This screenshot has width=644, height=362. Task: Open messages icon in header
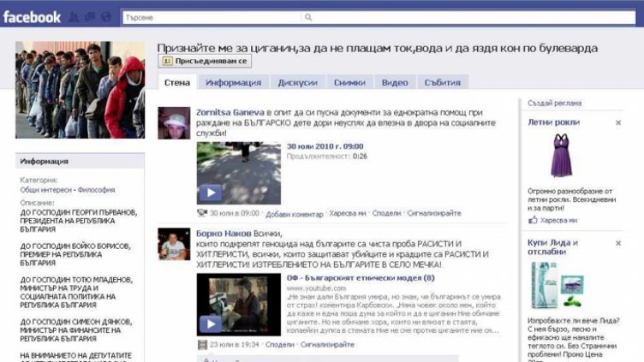[90, 17]
